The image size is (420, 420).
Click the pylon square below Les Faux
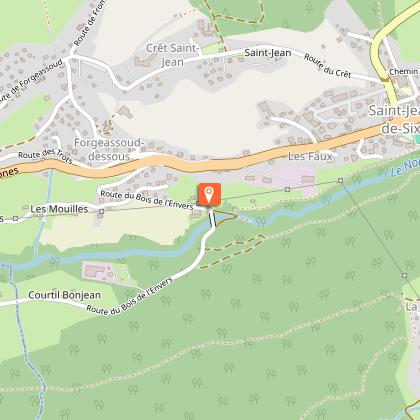pos(287,189)
